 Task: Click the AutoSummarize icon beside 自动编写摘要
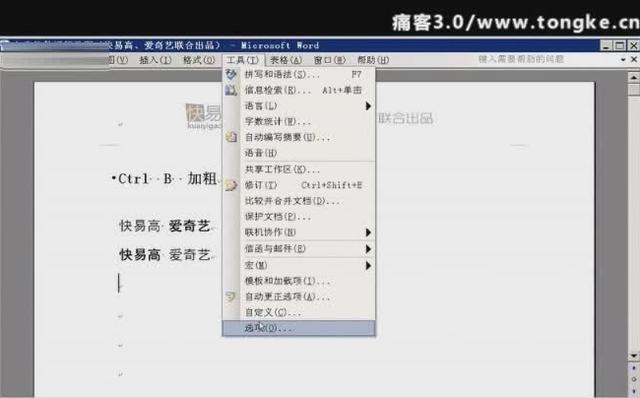(x=231, y=137)
